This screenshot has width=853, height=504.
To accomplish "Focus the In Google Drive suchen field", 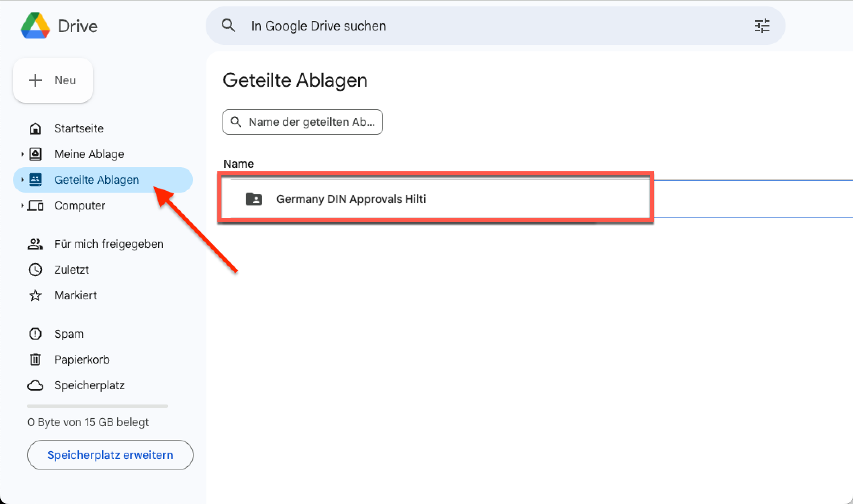I will (x=496, y=26).
